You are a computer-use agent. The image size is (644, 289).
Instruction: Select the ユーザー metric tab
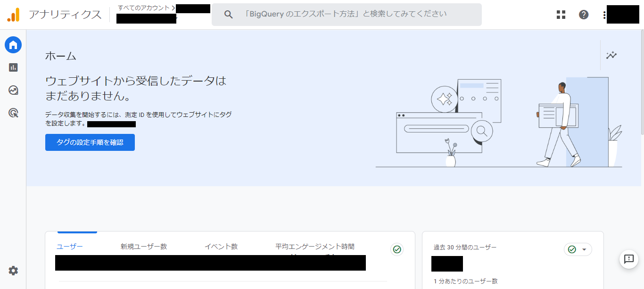70,247
